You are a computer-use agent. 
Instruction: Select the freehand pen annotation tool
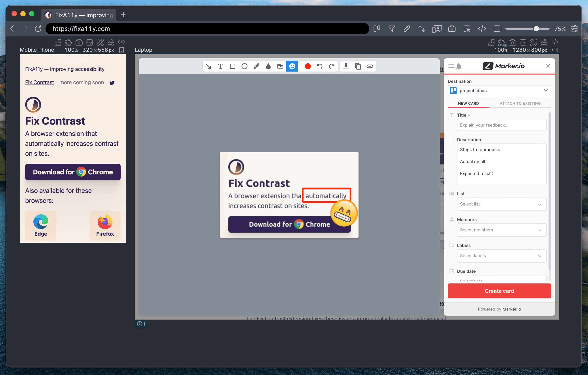click(x=256, y=66)
